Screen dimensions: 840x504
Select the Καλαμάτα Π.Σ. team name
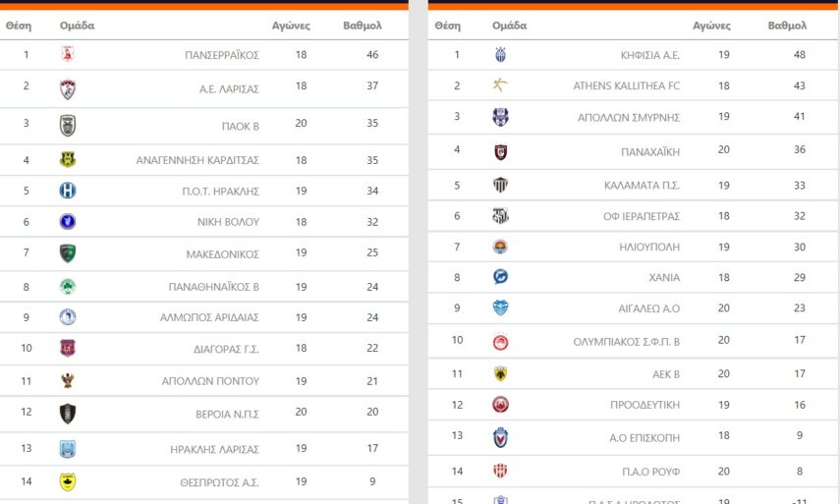pyautogui.click(x=642, y=185)
